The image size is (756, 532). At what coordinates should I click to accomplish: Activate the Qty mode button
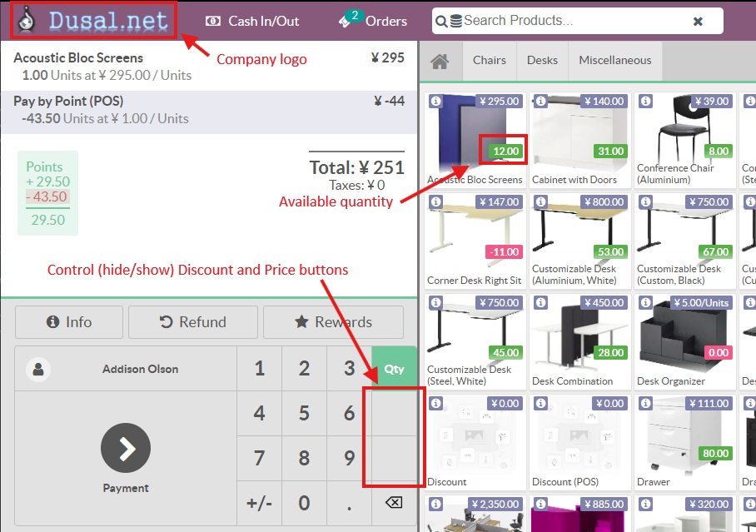pyautogui.click(x=394, y=369)
